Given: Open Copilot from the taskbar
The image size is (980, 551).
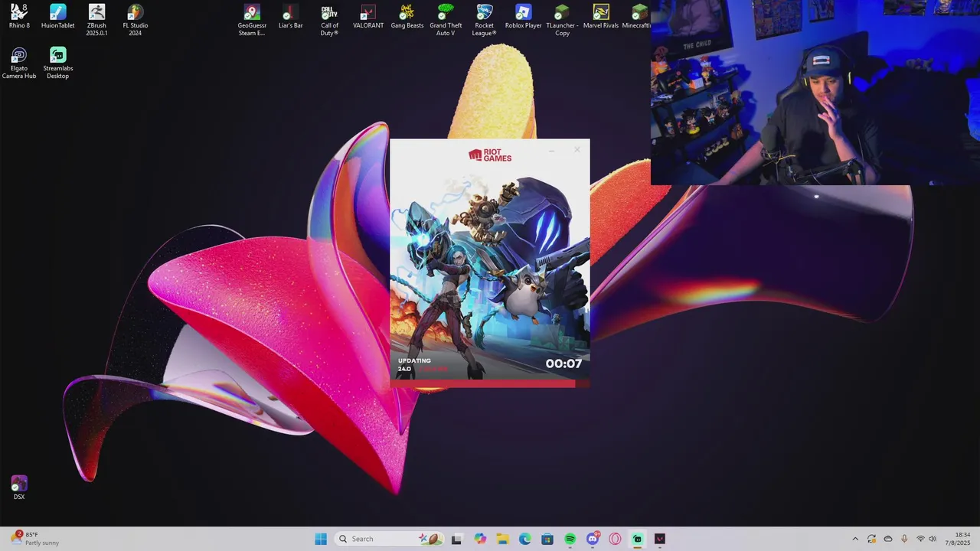Looking at the screenshot, I should pyautogui.click(x=480, y=539).
